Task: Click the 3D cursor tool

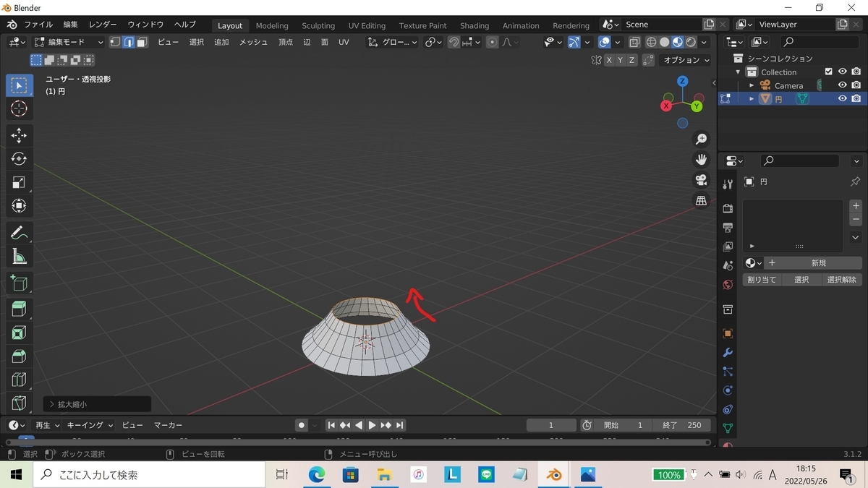Action: pos(20,108)
